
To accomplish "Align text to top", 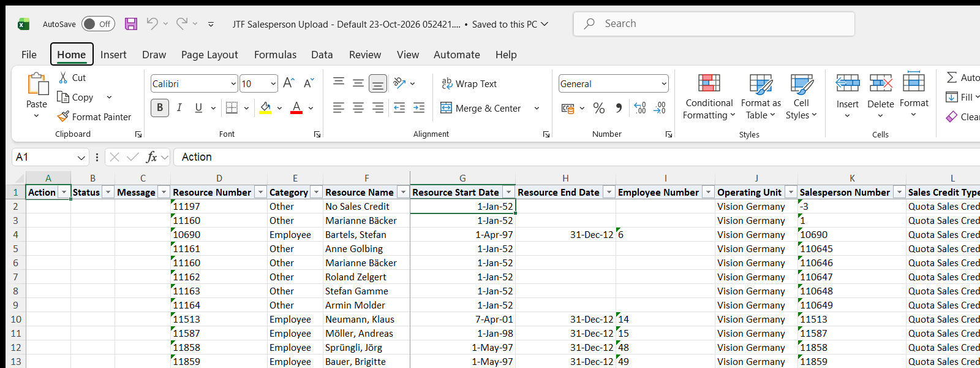I will (339, 83).
